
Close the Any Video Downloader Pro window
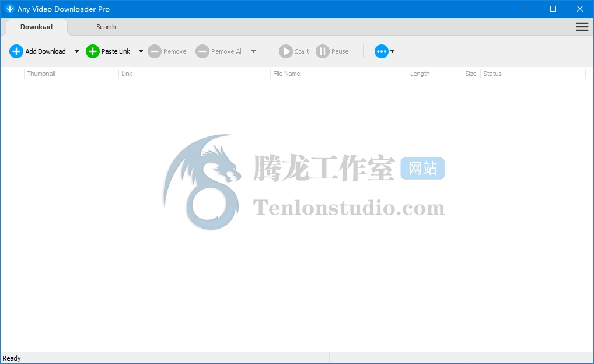580,9
